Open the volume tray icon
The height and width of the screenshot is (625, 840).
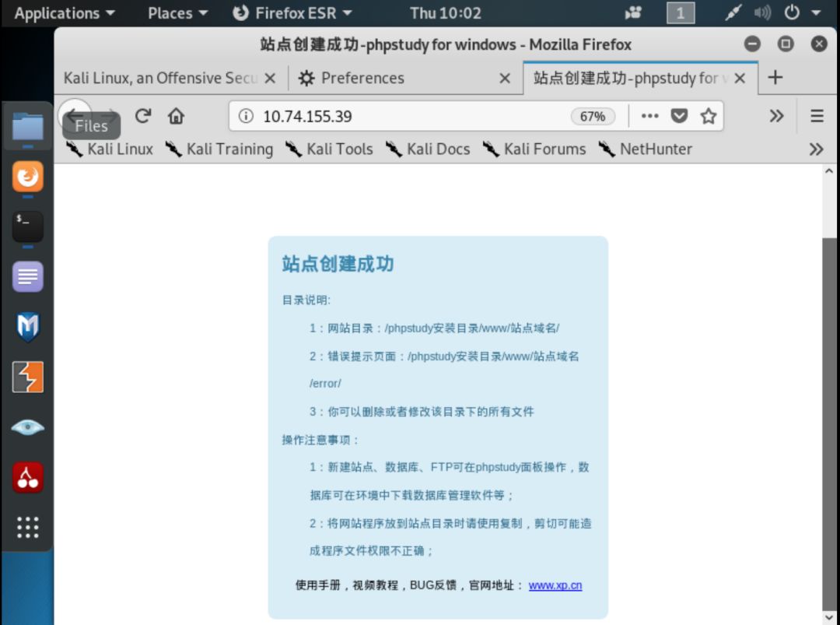(762, 12)
